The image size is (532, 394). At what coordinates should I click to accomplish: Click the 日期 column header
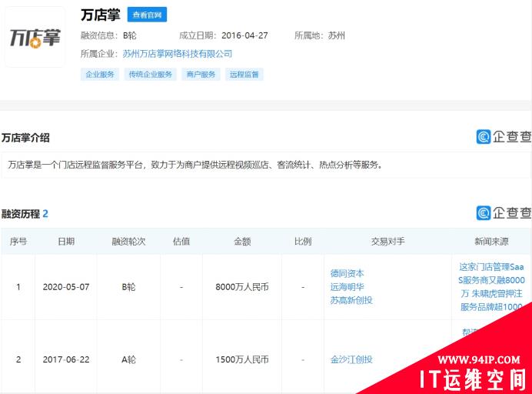tap(66, 242)
